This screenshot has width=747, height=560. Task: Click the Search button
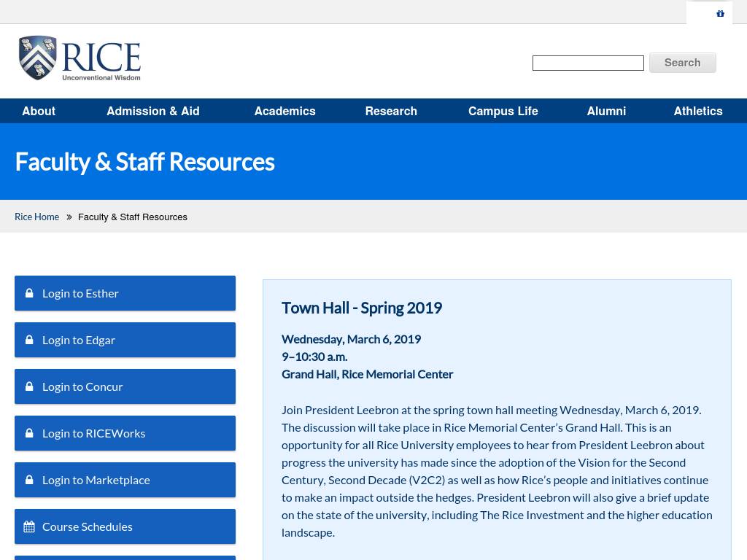pos(683,63)
